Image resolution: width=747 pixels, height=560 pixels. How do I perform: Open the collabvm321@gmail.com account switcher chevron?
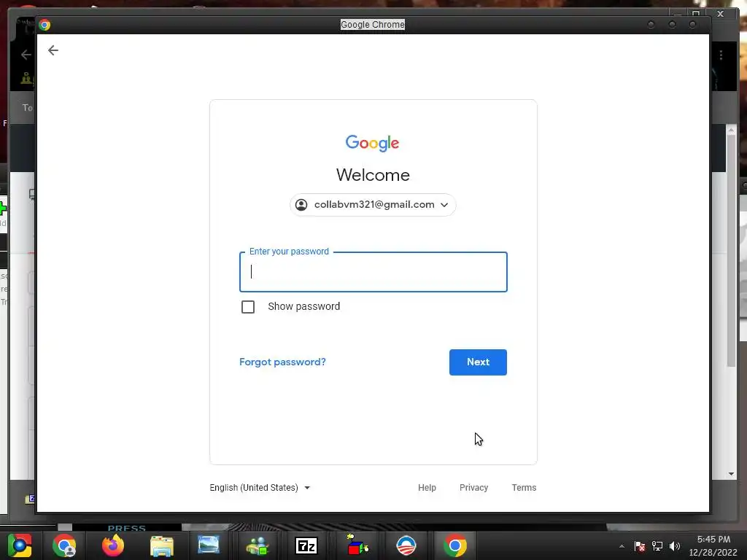pyautogui.click(x=444, y=205)
